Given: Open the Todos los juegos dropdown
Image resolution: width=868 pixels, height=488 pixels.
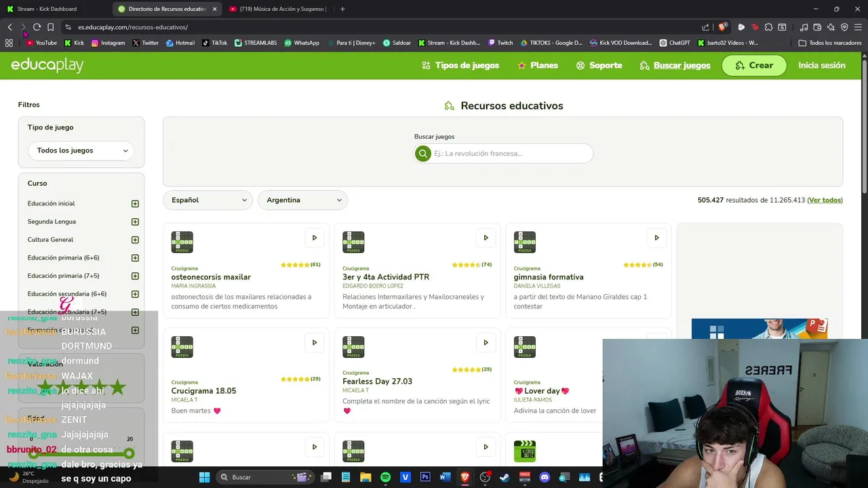Looking at the screenshot, I should (x=81, y=150).
